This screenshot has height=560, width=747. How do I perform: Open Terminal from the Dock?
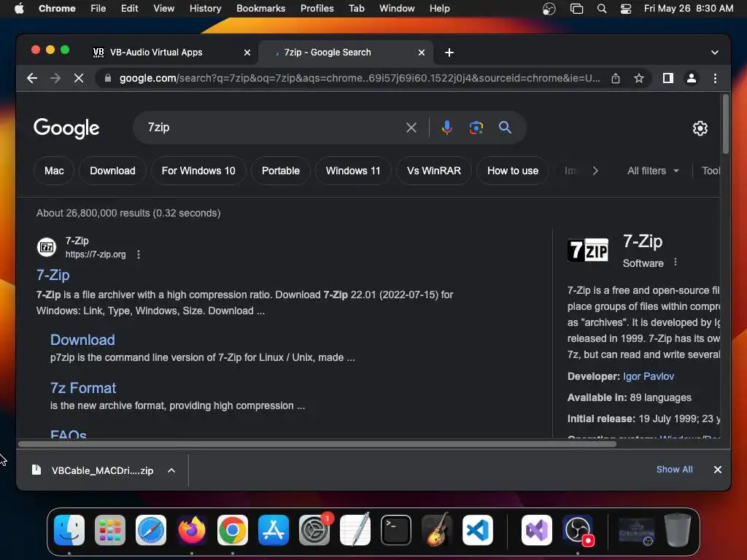point(396,530)
